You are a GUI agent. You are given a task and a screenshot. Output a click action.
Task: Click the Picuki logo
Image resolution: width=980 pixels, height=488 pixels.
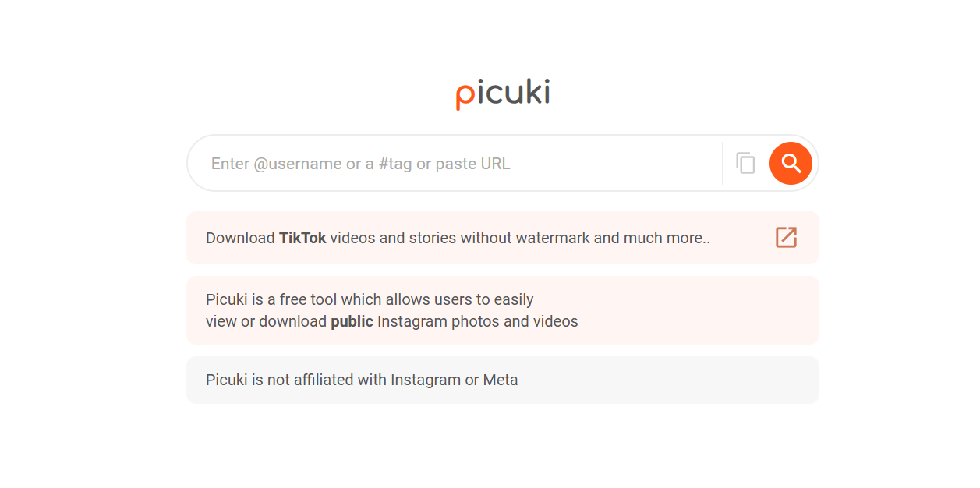pos(503,94)
